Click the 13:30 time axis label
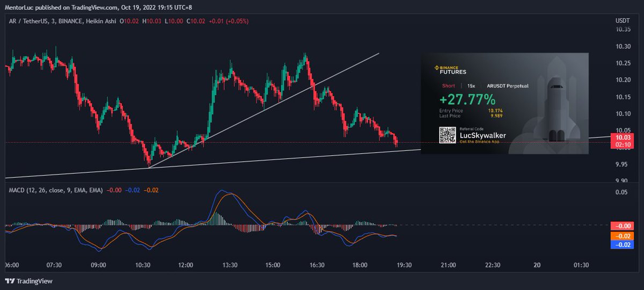 pyautogui.click(x=229, y=265)
